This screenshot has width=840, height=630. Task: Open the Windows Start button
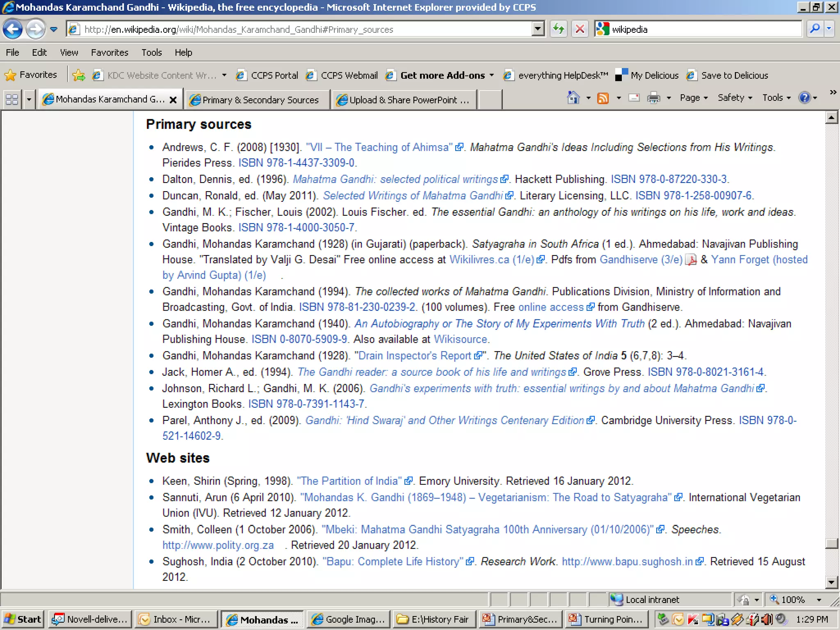click(23, 619)
